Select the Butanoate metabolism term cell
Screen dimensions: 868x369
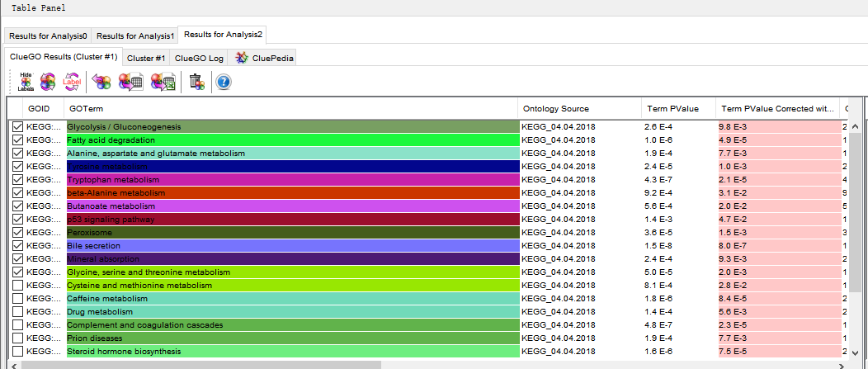tap(292, 206)
